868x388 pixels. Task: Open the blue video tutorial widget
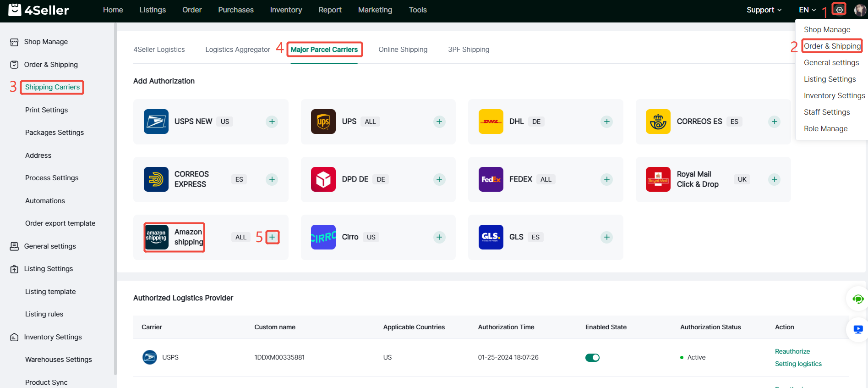(x=858, y=329)
